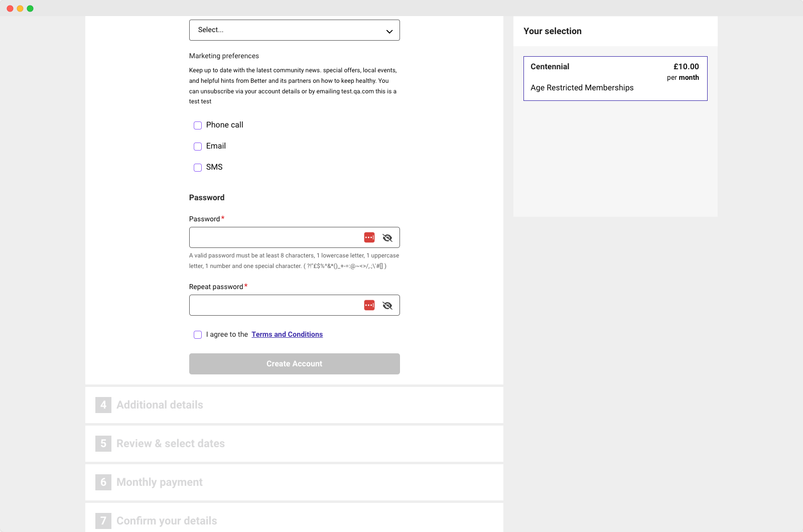
Task: Open the Select... dropdown
Action: [x=295, y=30]
